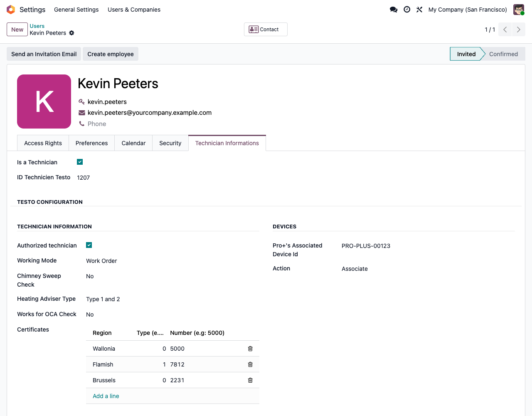Screen dimensions: 532x416
Task: Toggle the Authorized technician checkbox
Action: click(x=89, y=245)
